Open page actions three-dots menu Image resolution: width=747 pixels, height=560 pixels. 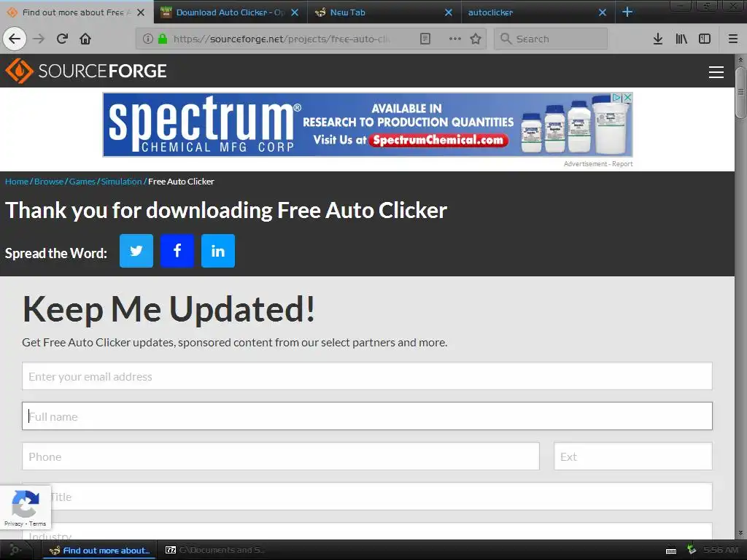(455, 39)
